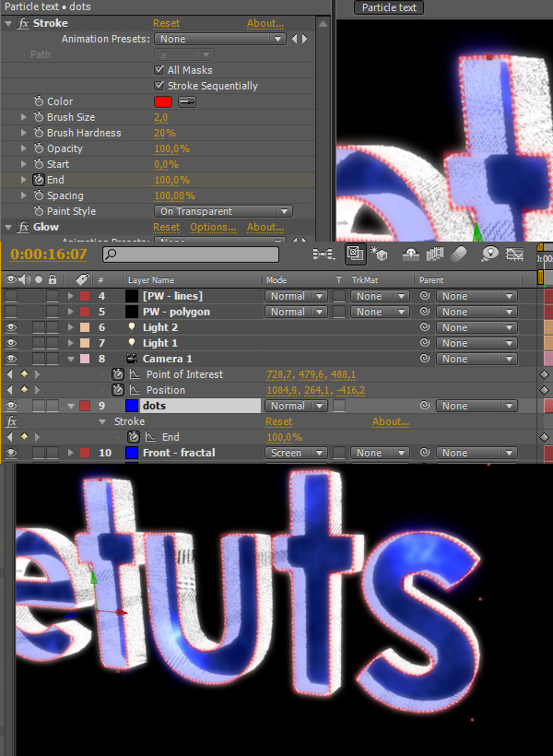The height and width of the screenshot is (756, 553).
Task: Reset the Stroke effect in Effect Controls
Action: (166, 23)
